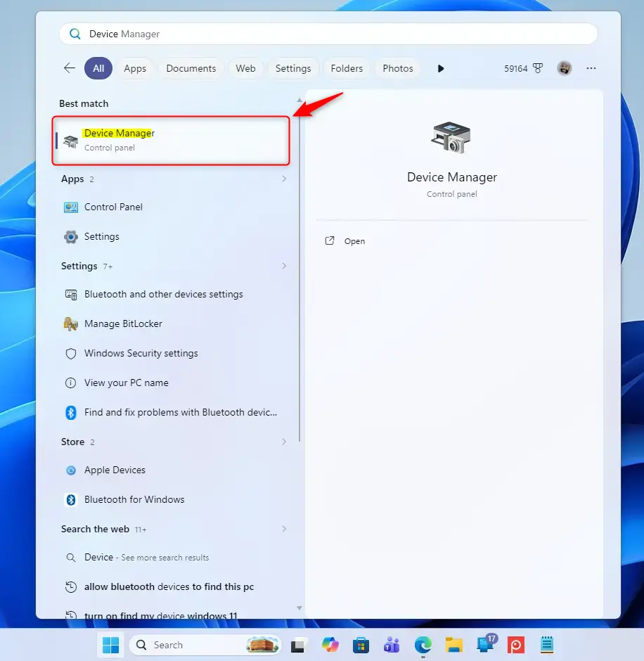The image size is (644, 661).
Task: Expand the Search the web section
Action: (283, 529)
